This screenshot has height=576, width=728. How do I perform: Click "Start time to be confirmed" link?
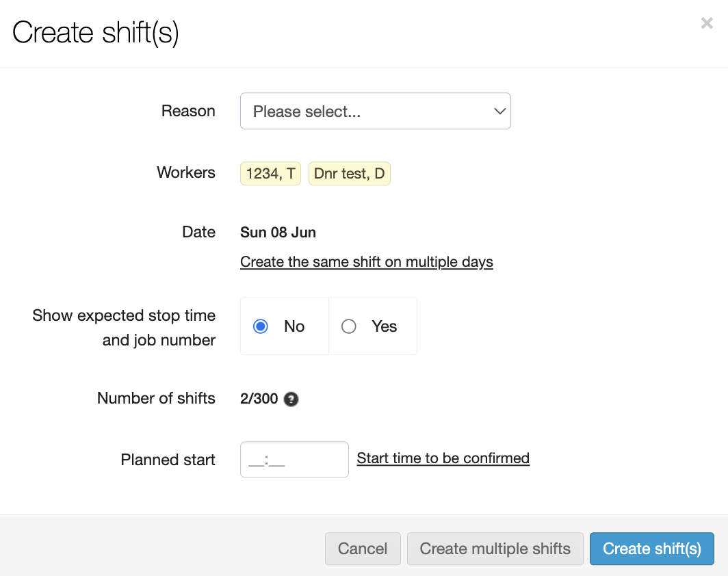click(443, 458)
